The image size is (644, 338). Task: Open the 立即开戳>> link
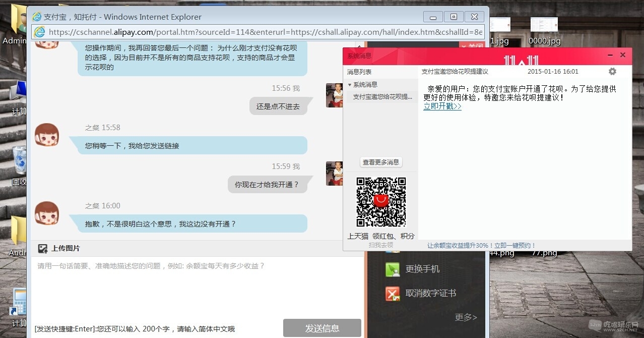pyautogui.click(x=442, y=106)
